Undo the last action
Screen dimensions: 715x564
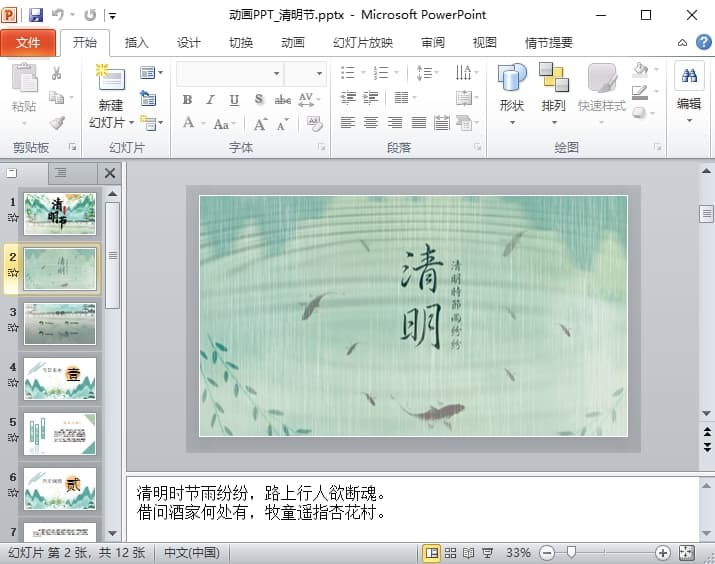57,15
